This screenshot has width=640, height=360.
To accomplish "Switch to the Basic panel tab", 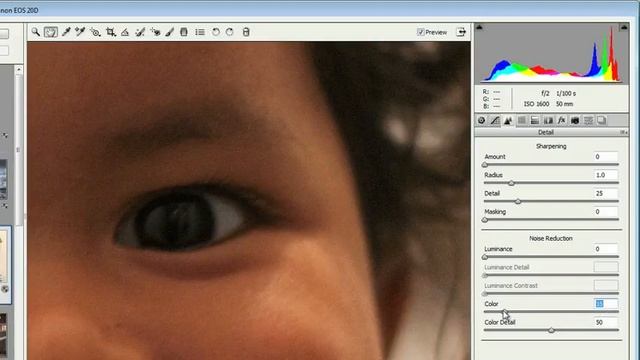I will (482, 120).
